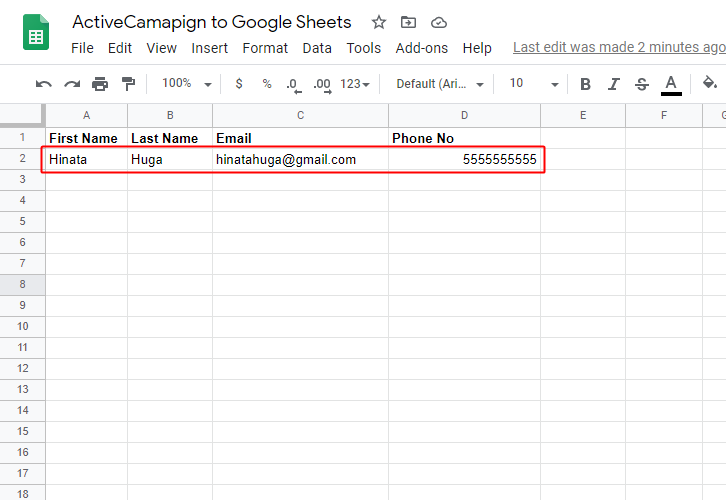Image resolution: width=726 pixels, height=500 pixels.
Task: Select the hinatahuga@gmail.com cell
Action: 300,159
